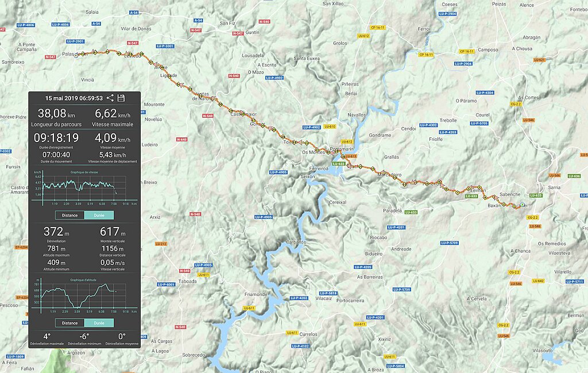Click the Ferreiroa place label

point(319,168)
